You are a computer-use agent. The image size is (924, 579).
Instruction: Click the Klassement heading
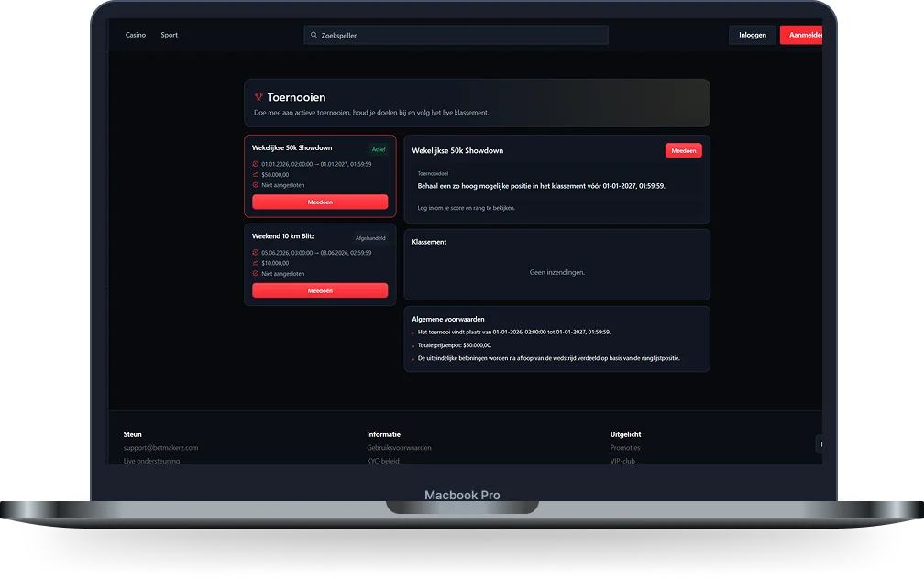click(x=429, y=242)
